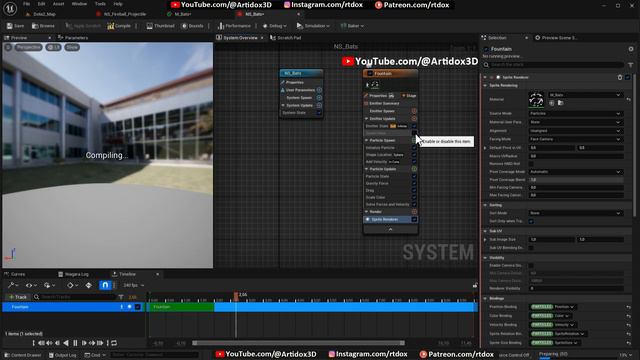Collapse the System Update group
640x360 pixels.
[283, 105]
